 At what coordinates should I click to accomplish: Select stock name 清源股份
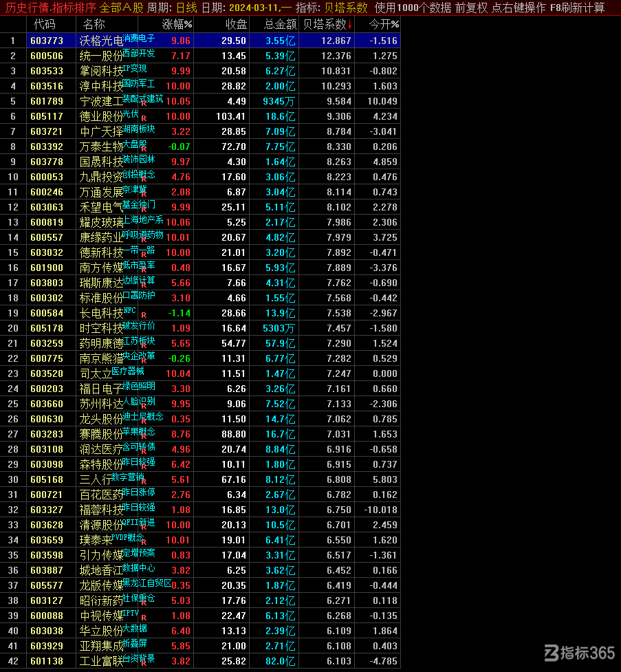click(101, 525)
